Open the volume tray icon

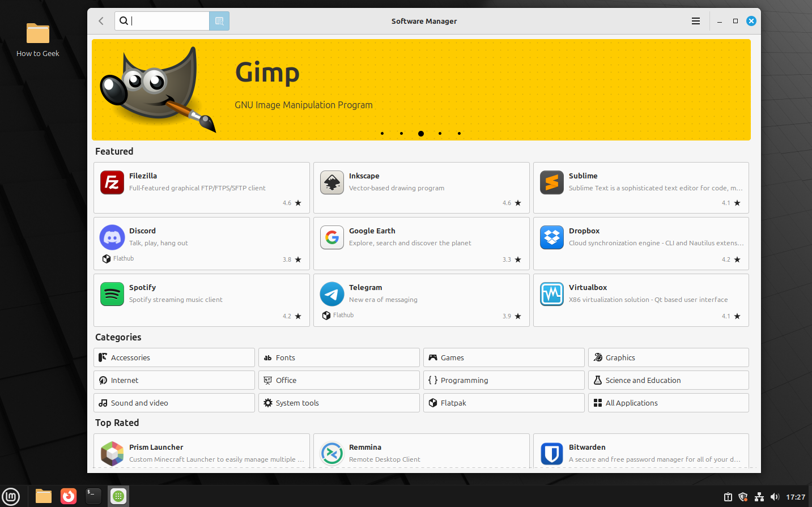[775, 497]
